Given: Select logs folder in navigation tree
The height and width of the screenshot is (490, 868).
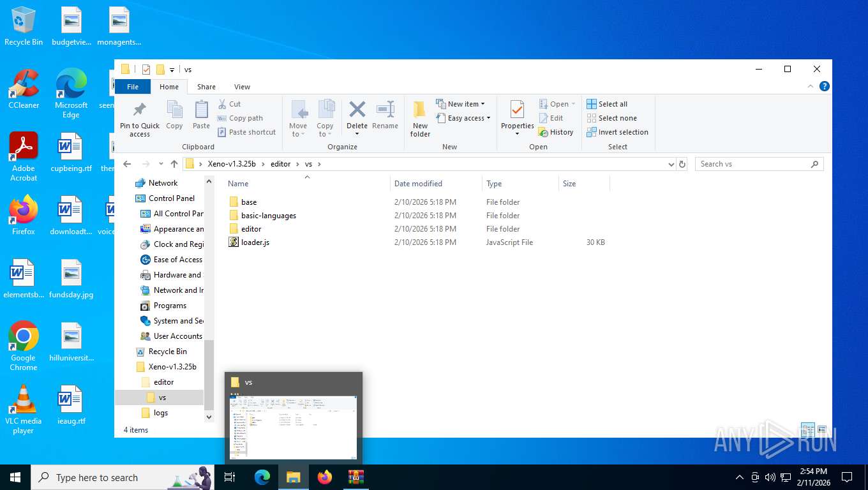Looking at the screenshot, I should pos(161,413).
